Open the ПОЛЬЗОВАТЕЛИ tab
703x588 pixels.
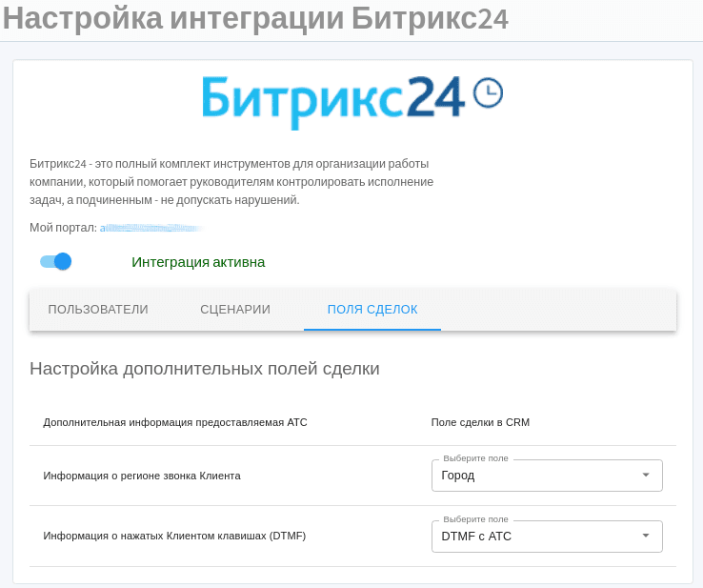[x=98, y=310]
